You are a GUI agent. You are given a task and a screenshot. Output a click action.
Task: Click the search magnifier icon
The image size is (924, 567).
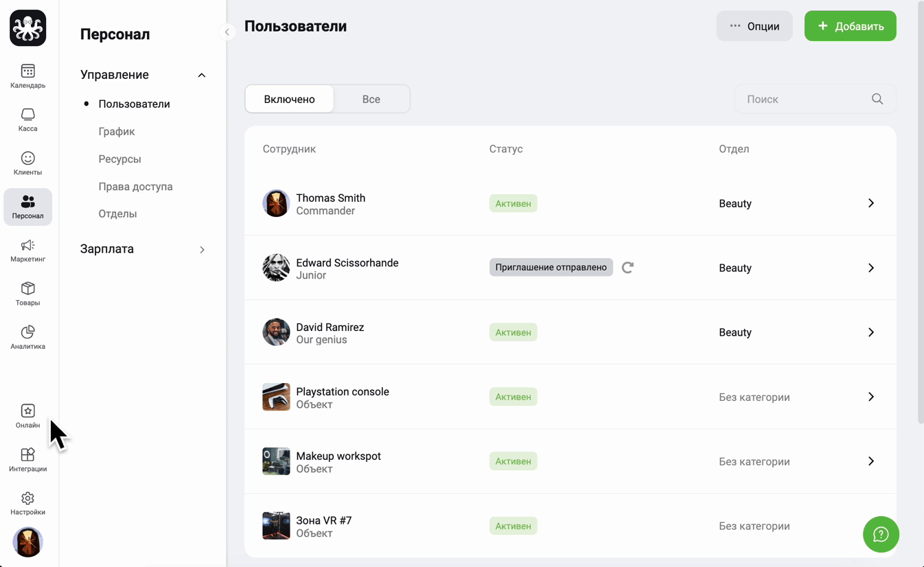click(877, 99)
